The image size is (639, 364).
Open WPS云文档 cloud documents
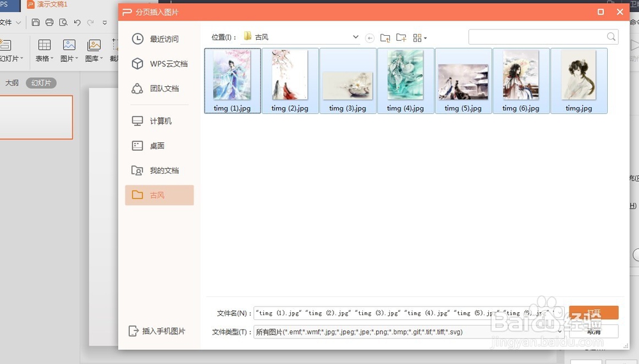pos(159,64)
